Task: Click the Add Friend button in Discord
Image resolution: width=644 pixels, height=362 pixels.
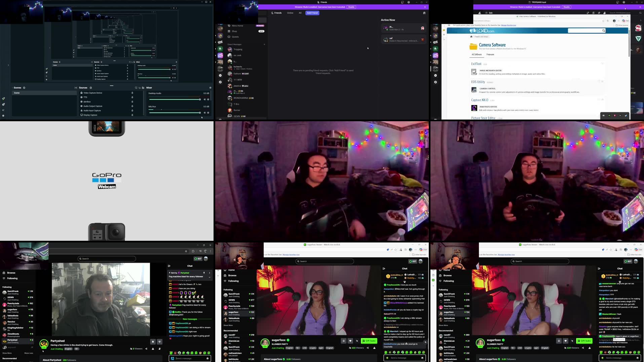Action: (312, 13)
